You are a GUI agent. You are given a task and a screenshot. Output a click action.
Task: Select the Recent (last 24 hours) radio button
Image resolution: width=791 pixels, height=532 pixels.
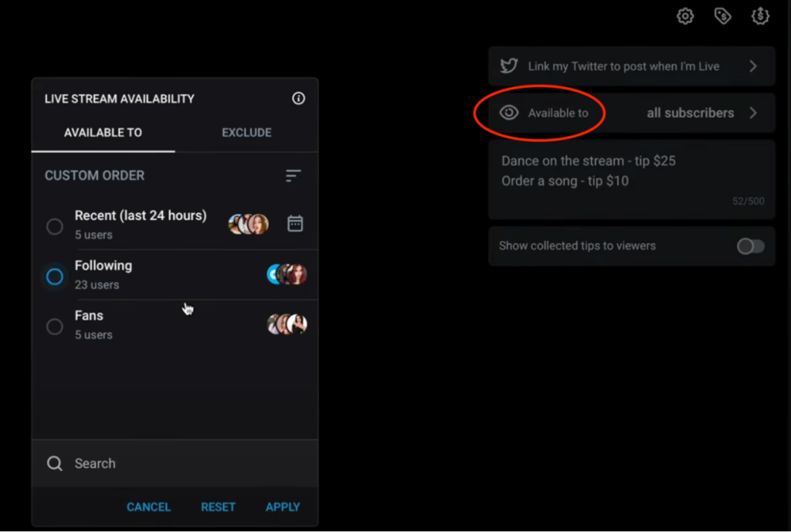click(x=55, y=226)
